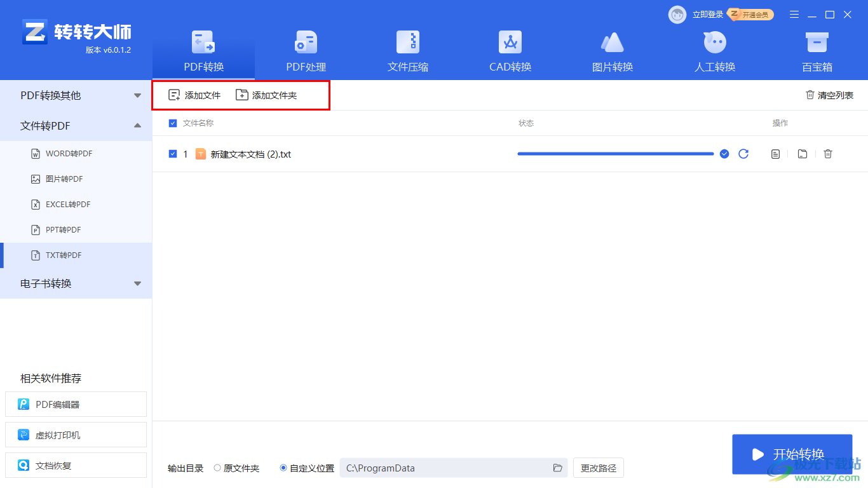
Task: Select the 原文件夹 radio option
Action: point(236,468)
